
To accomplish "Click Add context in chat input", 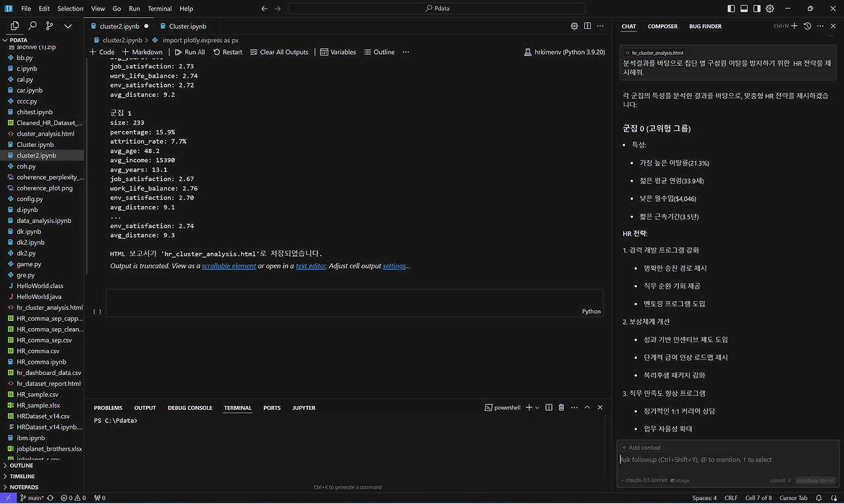I will [x=642, y=447].
